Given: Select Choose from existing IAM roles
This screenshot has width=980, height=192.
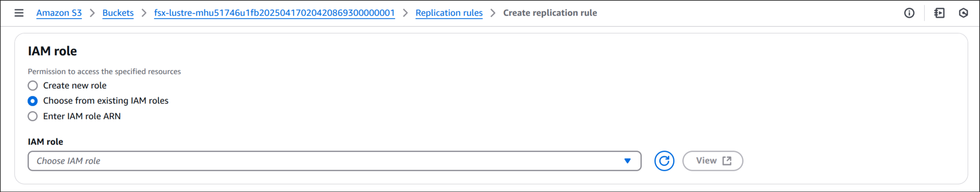Looking at the screenshot, I should [33, 101].
